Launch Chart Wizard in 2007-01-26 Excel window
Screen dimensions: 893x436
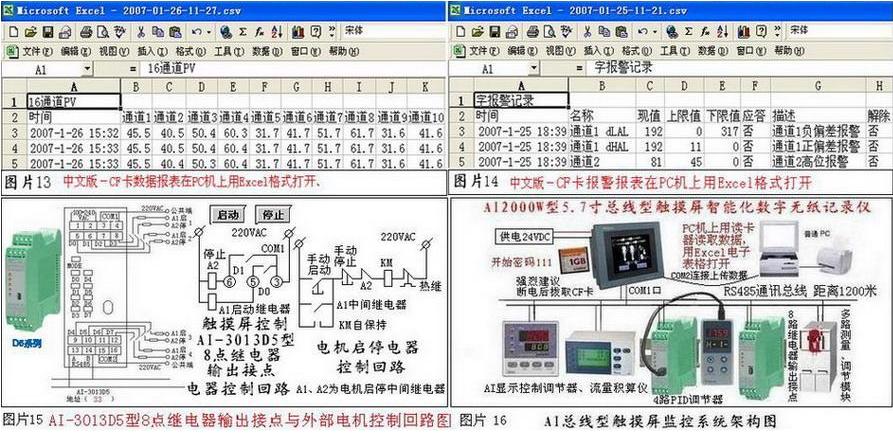tap(298, 32)
